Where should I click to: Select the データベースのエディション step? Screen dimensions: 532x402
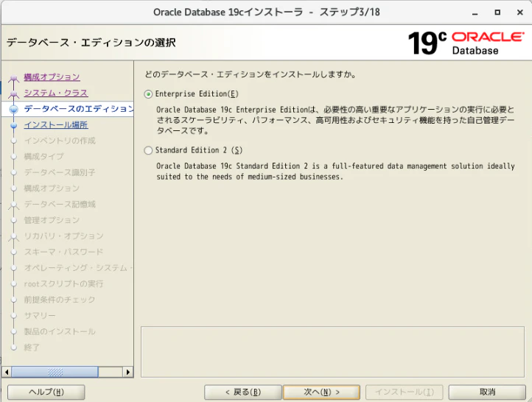[79, 109]
